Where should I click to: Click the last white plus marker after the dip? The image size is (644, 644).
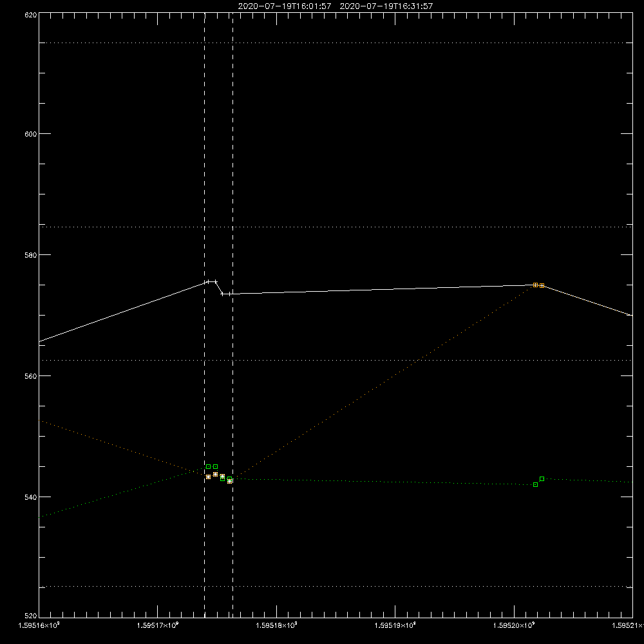[230, 294]
